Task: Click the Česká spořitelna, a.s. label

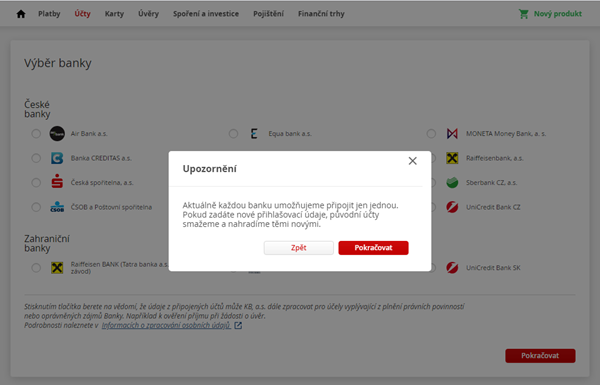Action: point(102,183)
